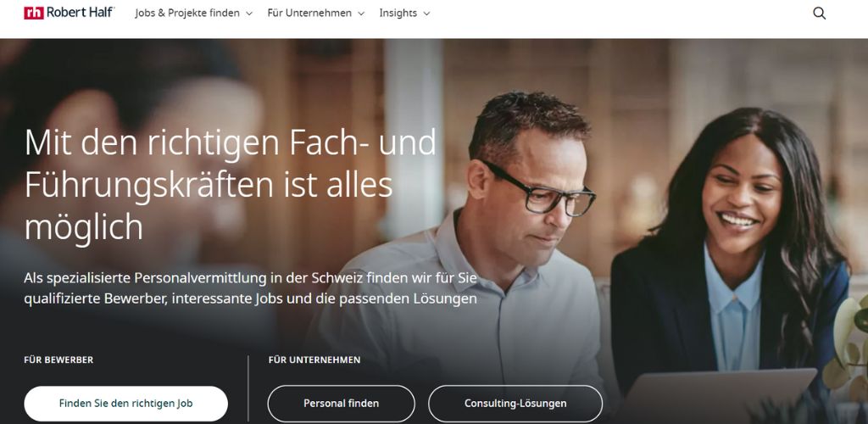The height and width of the screenshot is (424, 868).
Task: Open the Robert Half homepage wordmark
Action: [81, 12]
